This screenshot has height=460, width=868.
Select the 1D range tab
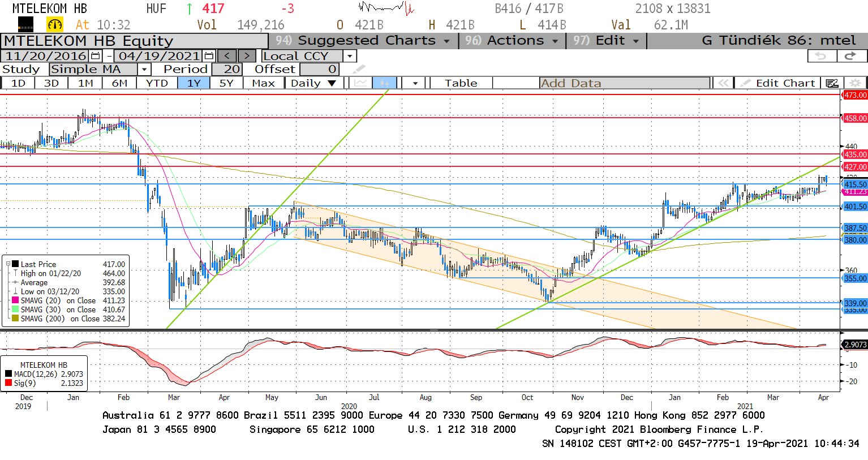(x=18, y=83)
